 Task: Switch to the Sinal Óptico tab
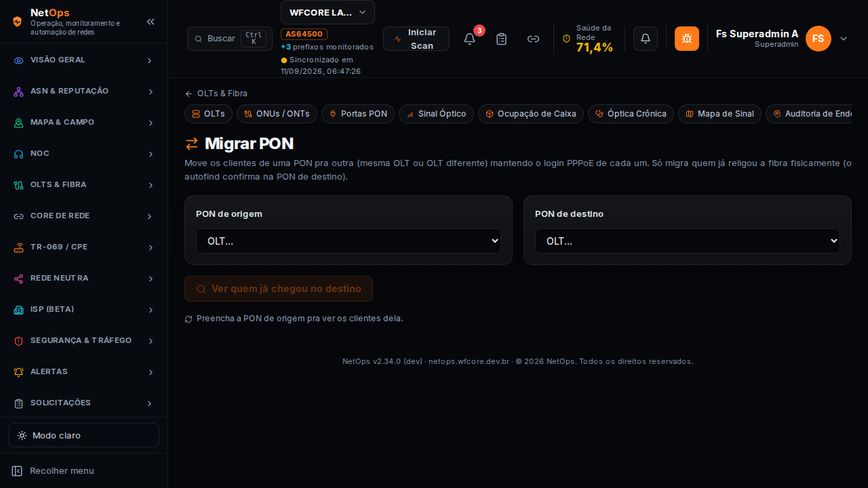pos(436,114)
